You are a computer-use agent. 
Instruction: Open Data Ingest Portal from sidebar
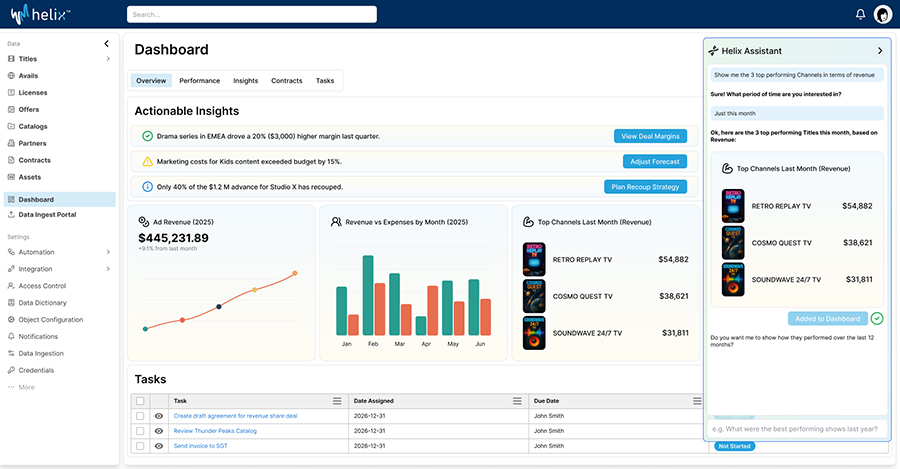point(47,215)
